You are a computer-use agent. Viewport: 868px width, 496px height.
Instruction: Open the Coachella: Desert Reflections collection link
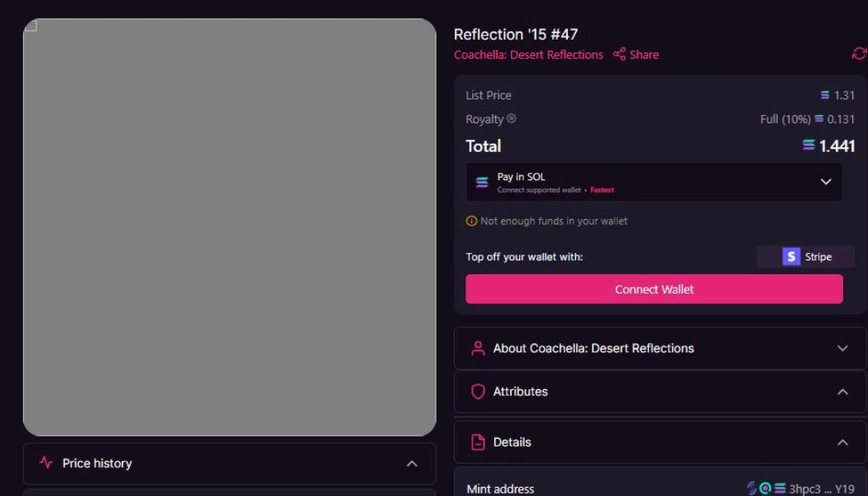tap(528, 55)
